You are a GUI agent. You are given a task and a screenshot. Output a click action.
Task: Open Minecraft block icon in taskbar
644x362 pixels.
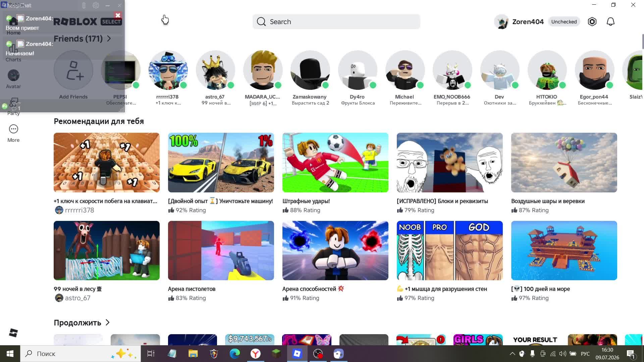pyautogui.click(x=276, y=354)
